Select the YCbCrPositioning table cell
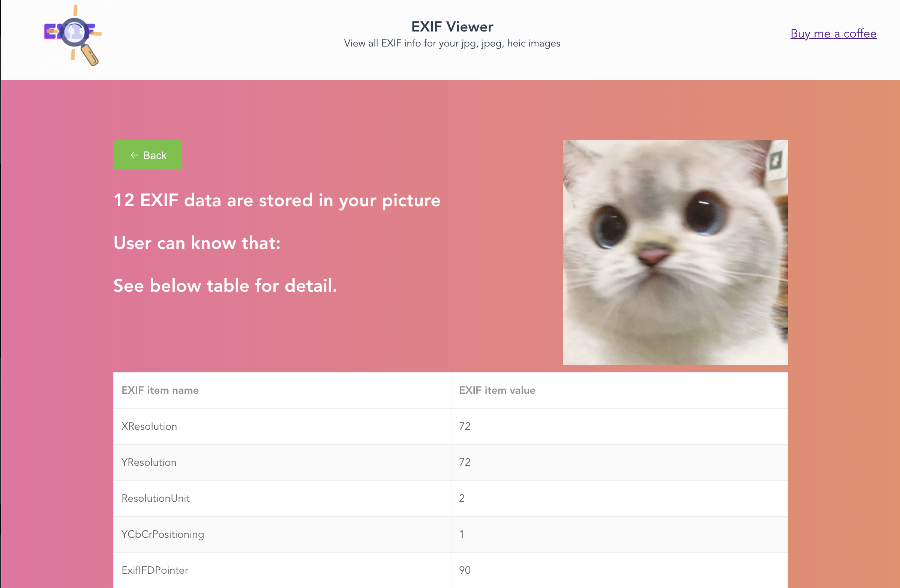This screenshot has height=588, width=900. pos(163,534)
